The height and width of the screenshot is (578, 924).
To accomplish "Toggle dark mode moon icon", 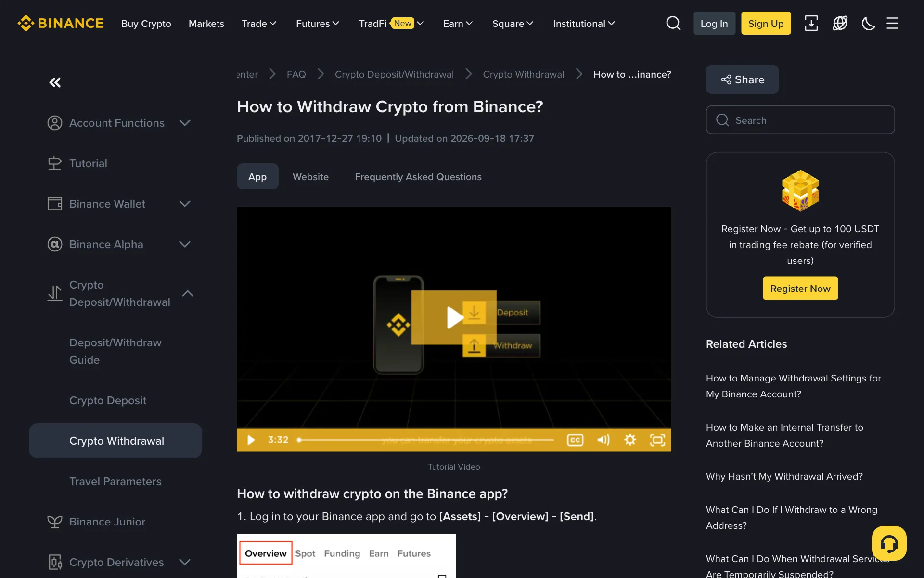I will point(868,23).
